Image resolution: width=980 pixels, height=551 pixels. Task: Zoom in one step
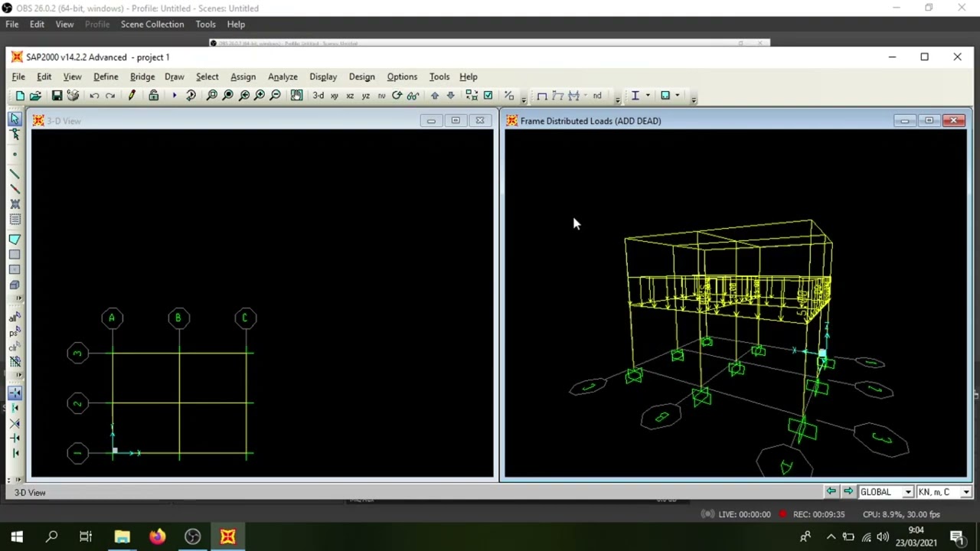click(260, 96)
